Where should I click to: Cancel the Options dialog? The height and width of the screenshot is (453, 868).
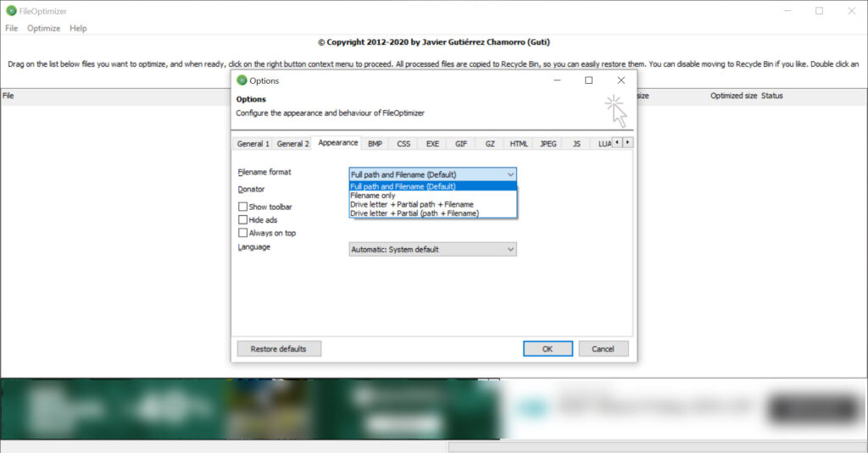pos(603,349)
